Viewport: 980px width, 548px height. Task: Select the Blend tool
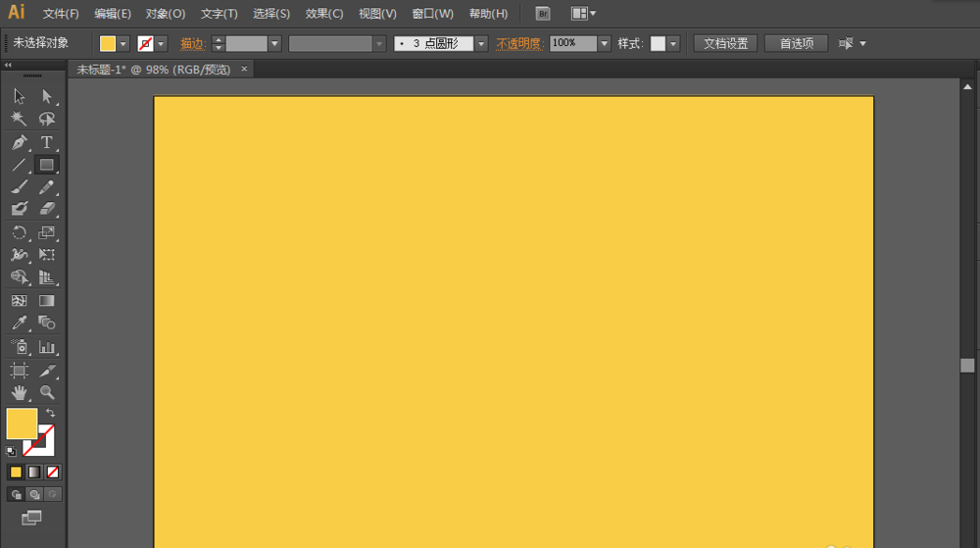click(x=46, y=323)
